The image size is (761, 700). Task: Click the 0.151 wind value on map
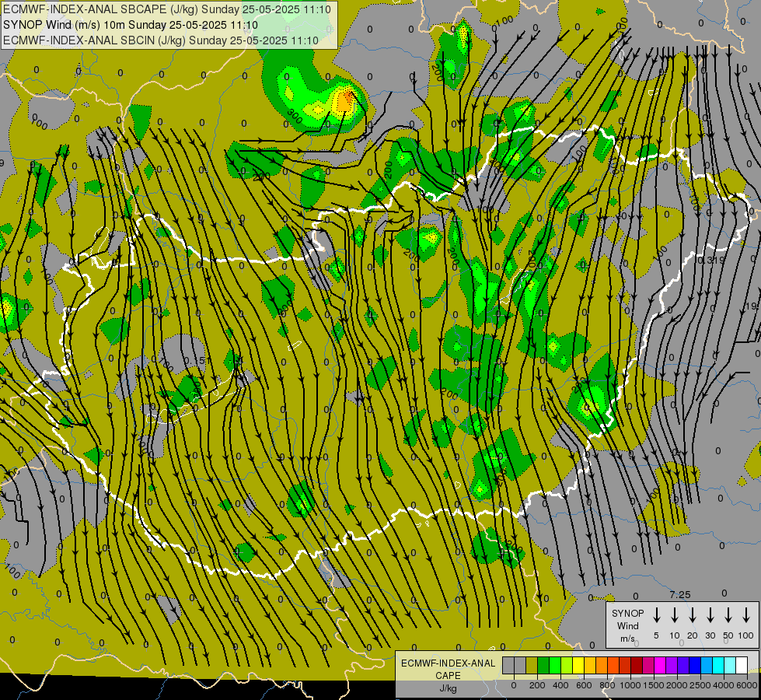pyautogui.click(x=198, y=360)
